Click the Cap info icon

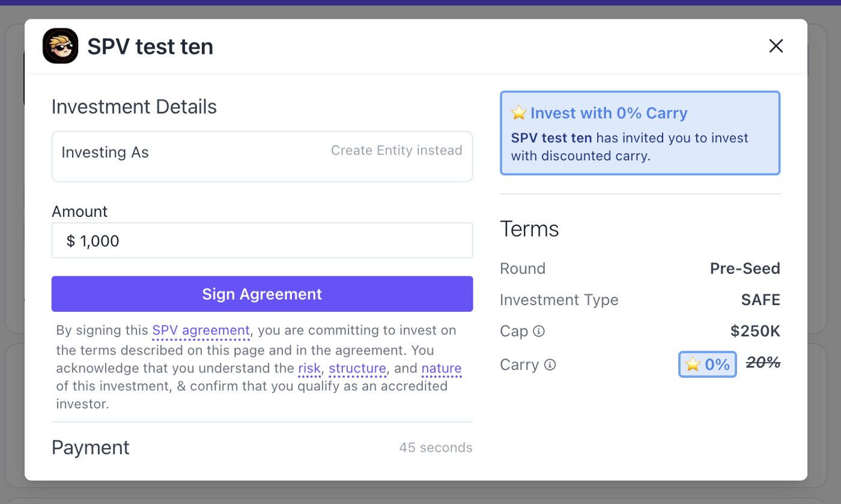(x=539, y=331)
